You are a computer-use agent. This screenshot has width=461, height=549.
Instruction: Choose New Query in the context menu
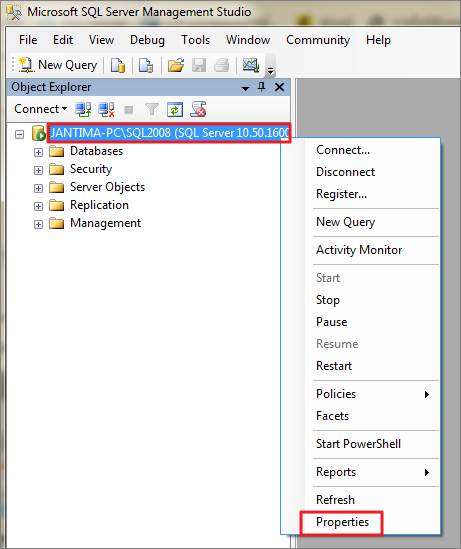point(361,222)
